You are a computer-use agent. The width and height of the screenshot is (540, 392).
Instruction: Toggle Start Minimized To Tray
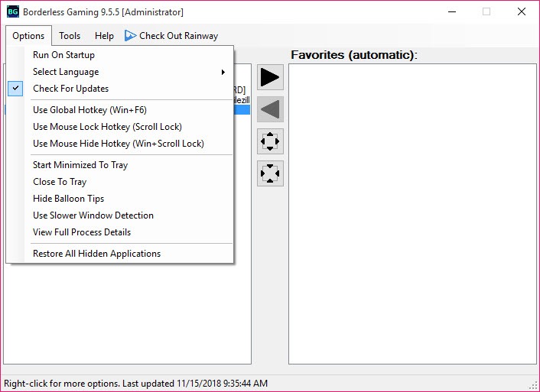click(119, 165)
